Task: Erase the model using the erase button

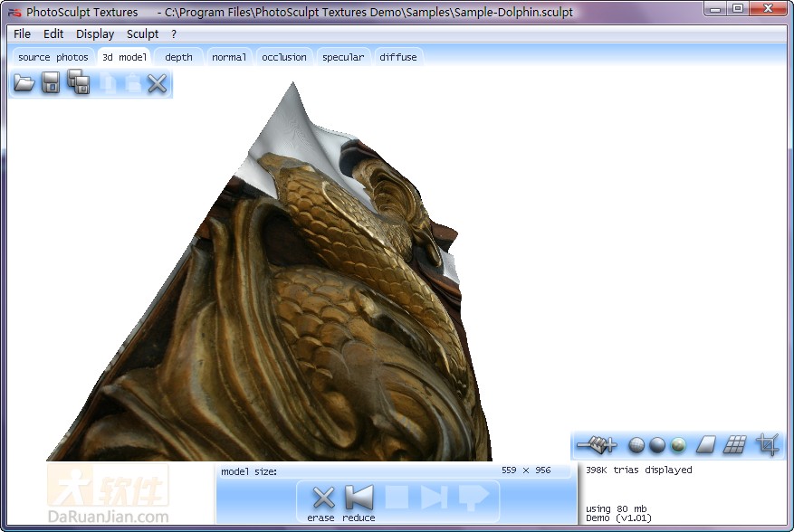Action: pos(322,503)
